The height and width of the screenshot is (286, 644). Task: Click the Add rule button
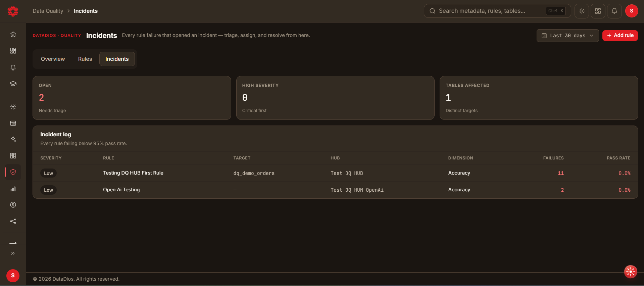coord(620,36)
